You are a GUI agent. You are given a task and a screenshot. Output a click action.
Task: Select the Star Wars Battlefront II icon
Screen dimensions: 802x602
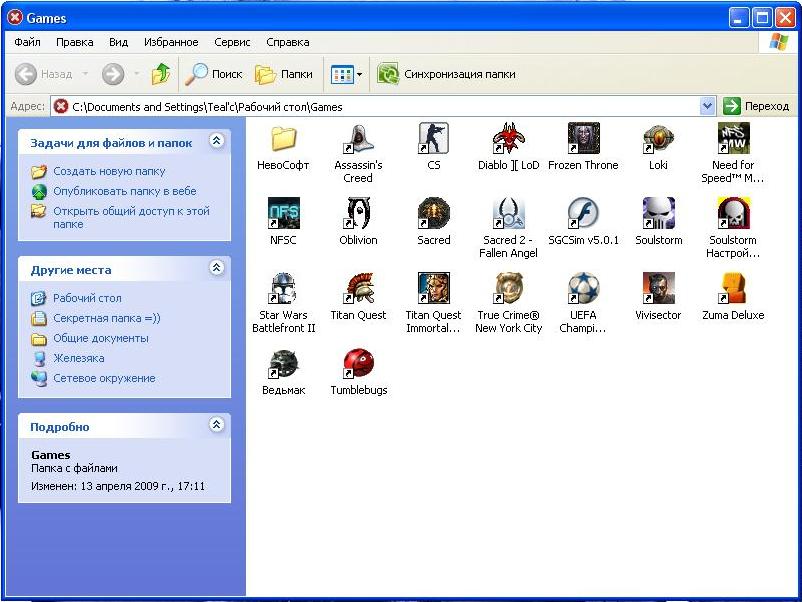point(283,289)
